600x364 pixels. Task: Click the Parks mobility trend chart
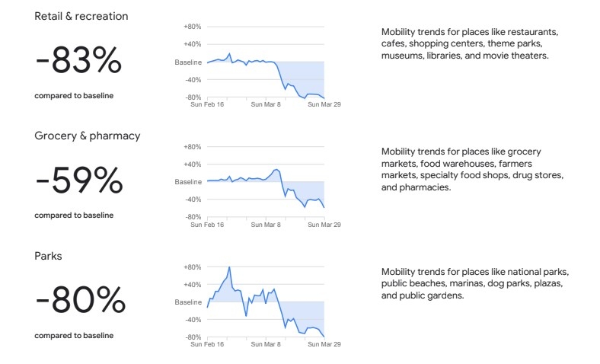click(x=266, y=303)
